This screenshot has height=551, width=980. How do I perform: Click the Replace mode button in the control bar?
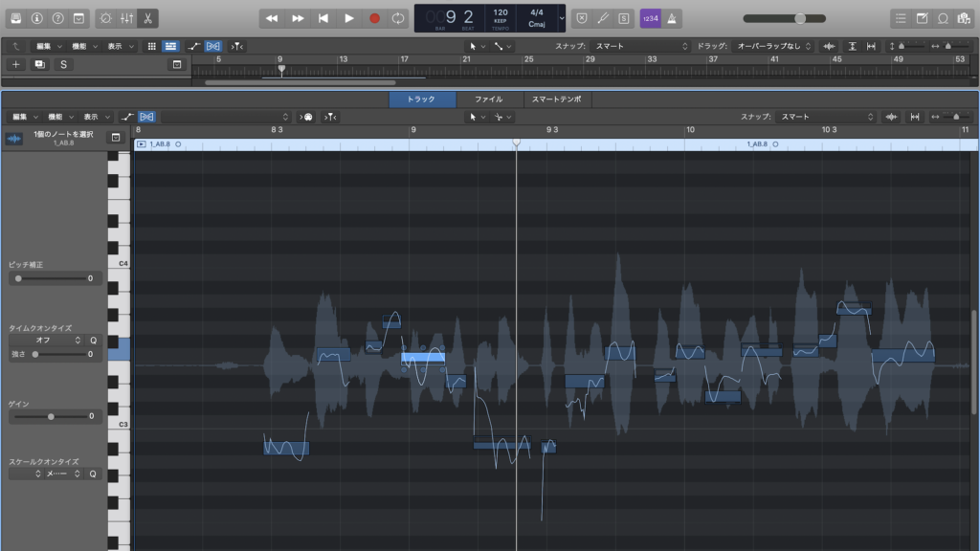(x=582, y=18)
